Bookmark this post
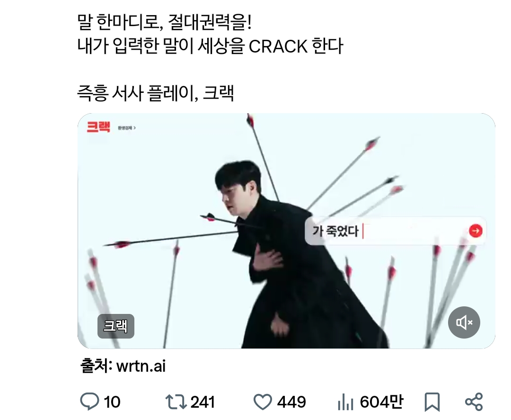This screenshot has height=420, width=511. (x=432, y=402)
